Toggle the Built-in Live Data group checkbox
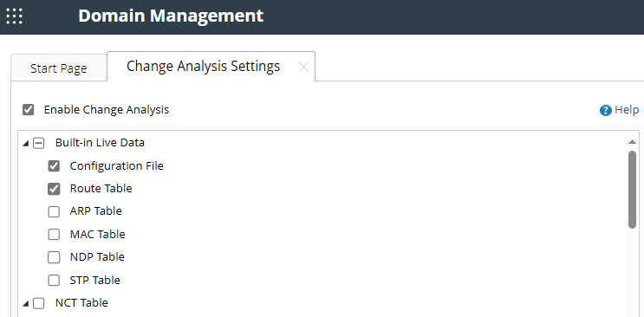This screenshot has height=317, width=644. pyautogui.click(x=39, y=143)
